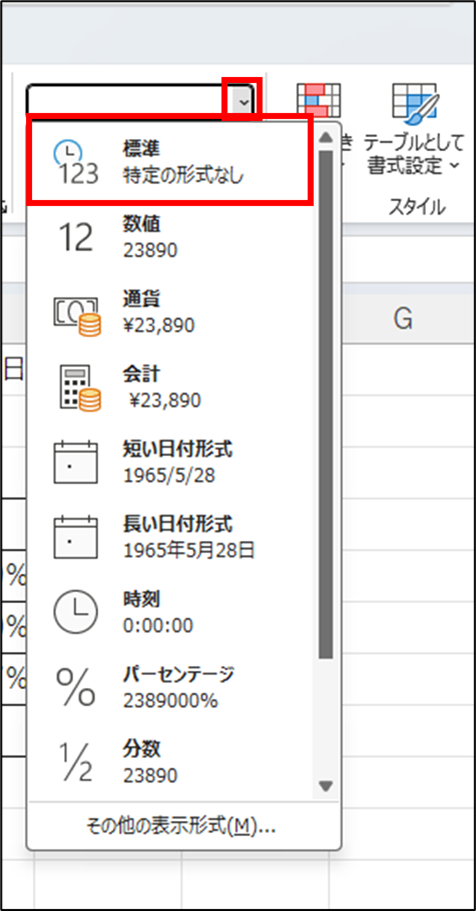
Task: Pick the 分数 fraction icon
Action: click(x=76, y=762)
